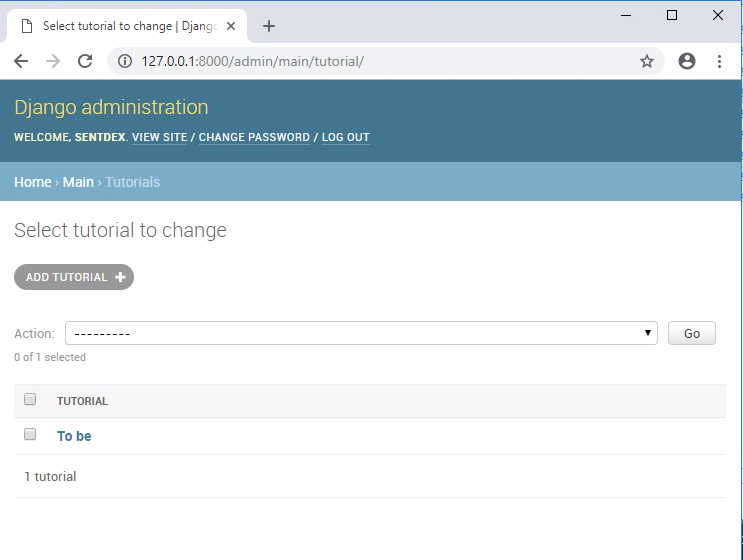This screenshot has height=560, width=743.
Task: Close the Select tutorial browser tab
Action: click(x=231, y=26)
